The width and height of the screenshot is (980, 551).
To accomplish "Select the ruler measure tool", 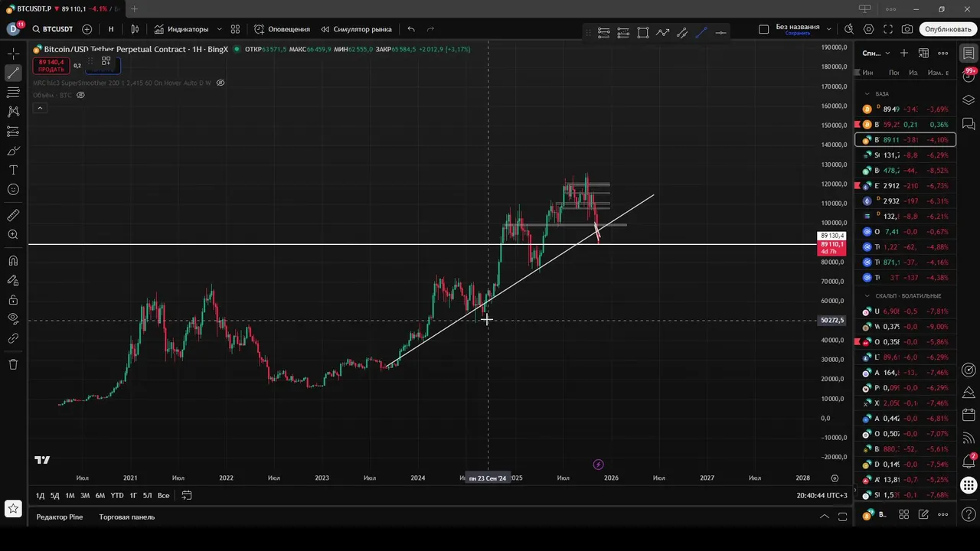I will pyautogui.click(x=13, y=216).
